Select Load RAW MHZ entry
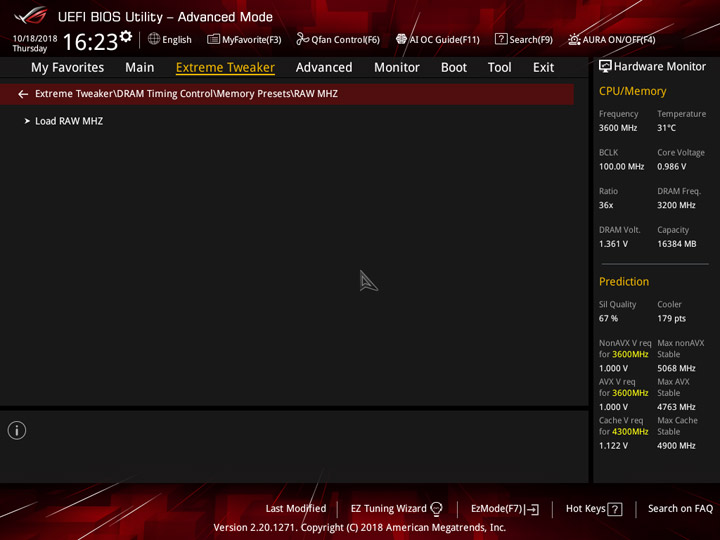This screenshot has height=540, width=720. point(69,121)
